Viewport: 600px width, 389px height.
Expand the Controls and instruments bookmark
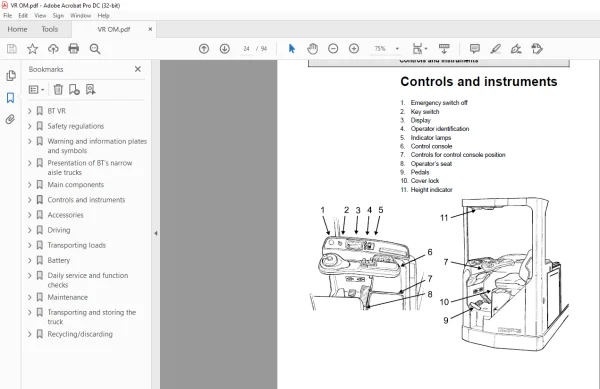pyautogui.click(x=30, y=200)
